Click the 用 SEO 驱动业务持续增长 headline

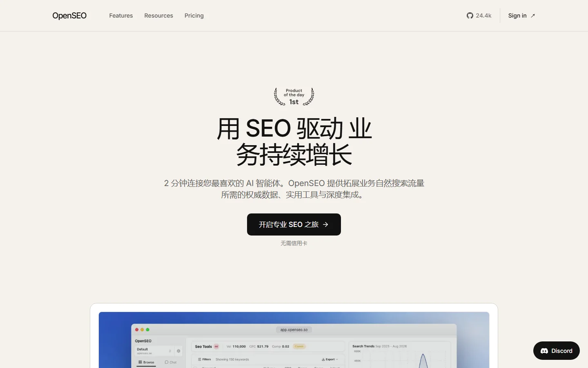294,141
